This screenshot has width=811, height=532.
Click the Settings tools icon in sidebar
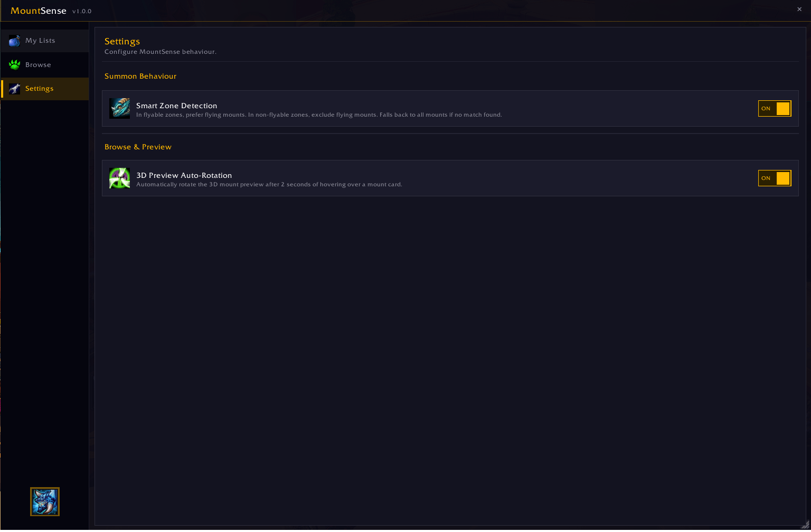click(x=14, y=89)
